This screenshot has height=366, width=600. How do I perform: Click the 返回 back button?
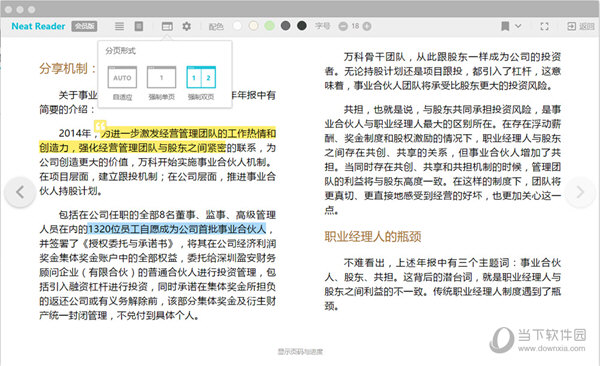581,26
